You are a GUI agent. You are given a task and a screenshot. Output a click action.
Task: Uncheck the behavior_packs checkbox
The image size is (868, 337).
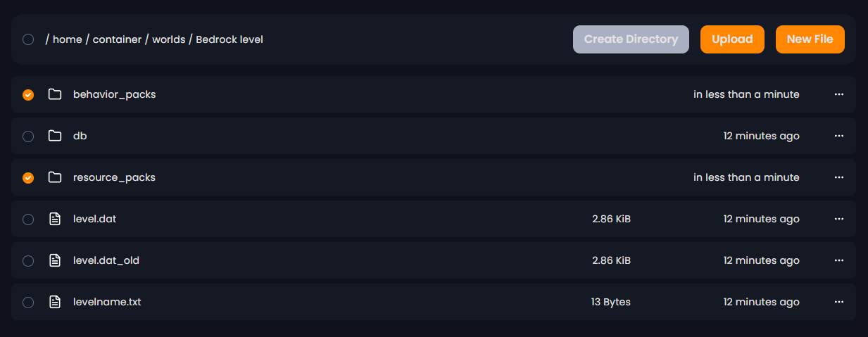coord(28,95)
